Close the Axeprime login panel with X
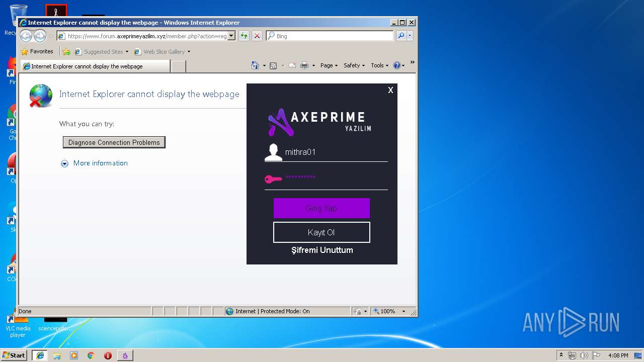 (x=390, y=90)
